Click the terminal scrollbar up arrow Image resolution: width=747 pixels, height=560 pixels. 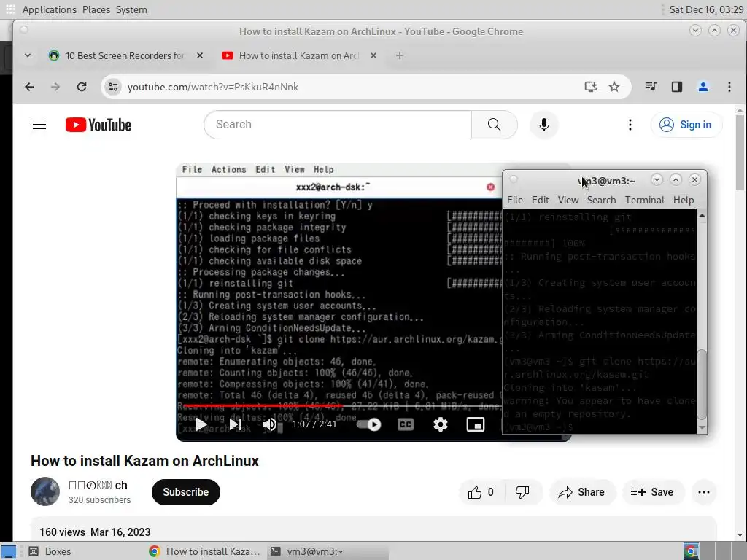(702, 216)
